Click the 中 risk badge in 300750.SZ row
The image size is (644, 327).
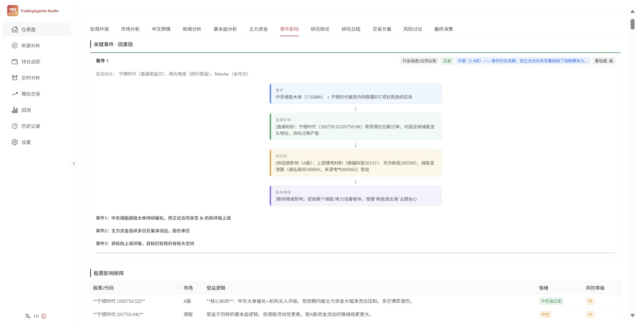pyautogui.click(x=590, y=301)
